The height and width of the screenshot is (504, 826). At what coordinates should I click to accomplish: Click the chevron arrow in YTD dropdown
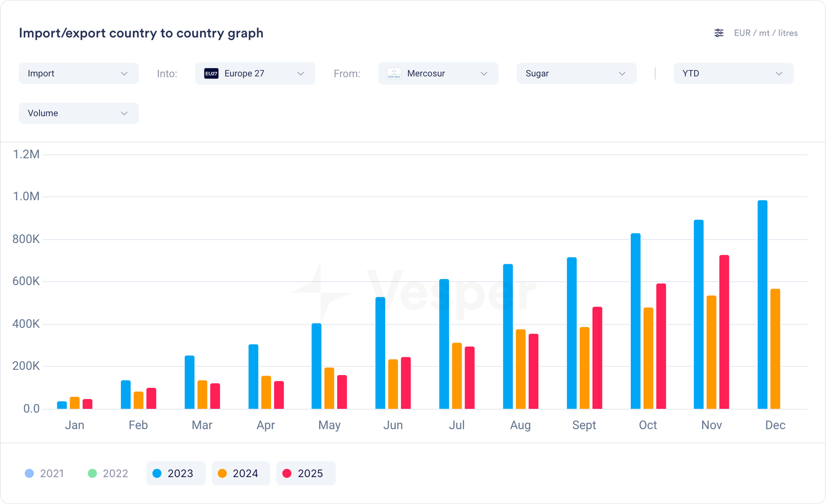click(x=779, y=73)
